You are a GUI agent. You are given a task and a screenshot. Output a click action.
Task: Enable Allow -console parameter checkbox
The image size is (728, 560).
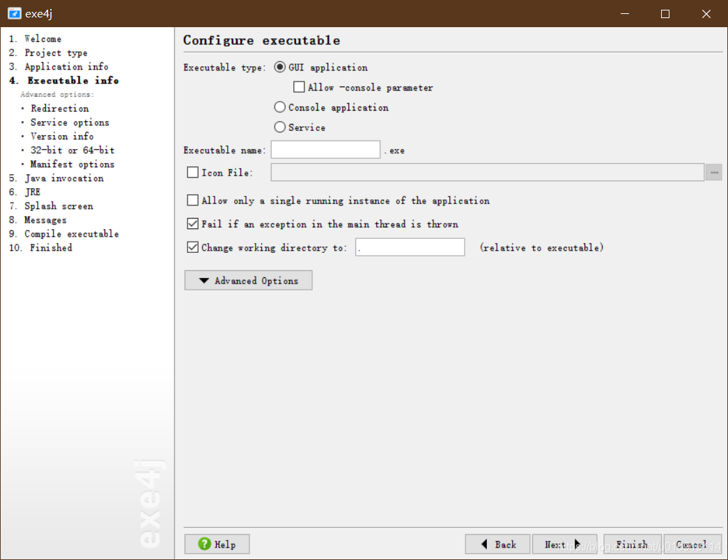tap(299, 87)
